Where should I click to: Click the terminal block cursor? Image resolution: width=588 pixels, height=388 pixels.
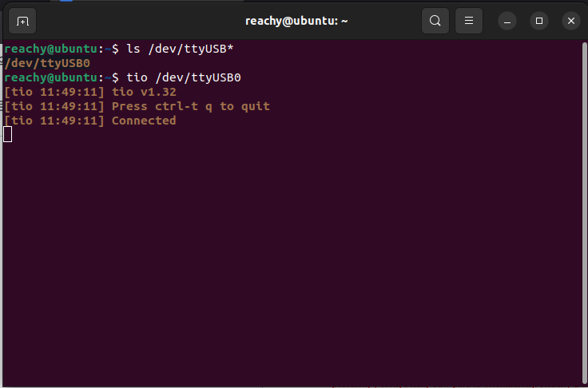(x=8, y=134)
